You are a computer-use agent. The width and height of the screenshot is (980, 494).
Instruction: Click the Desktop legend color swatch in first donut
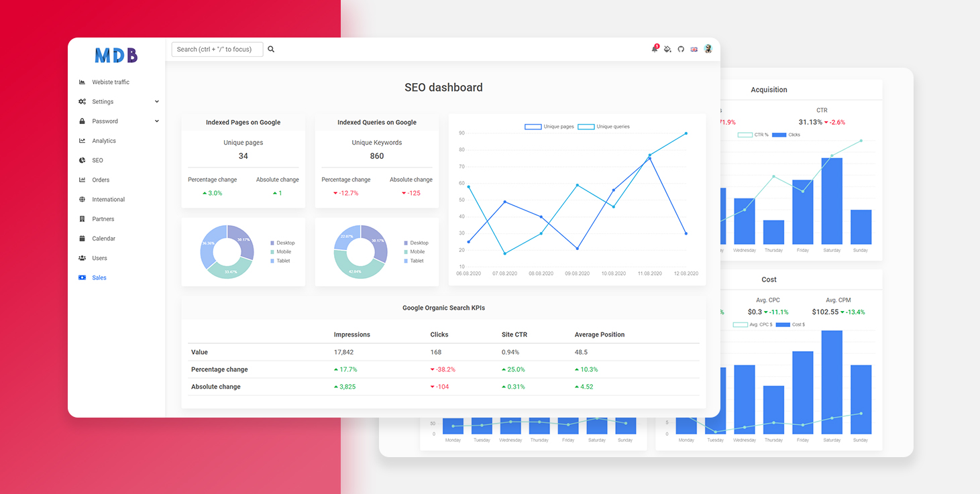(x=272, y=243)
